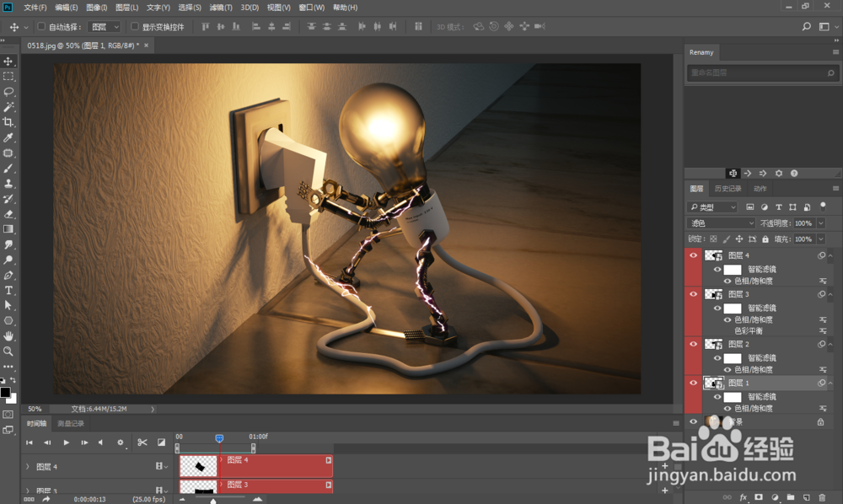Select the Horizontal Type tool
Viewport: 843px width, 504px height.
tap(8, 290)
